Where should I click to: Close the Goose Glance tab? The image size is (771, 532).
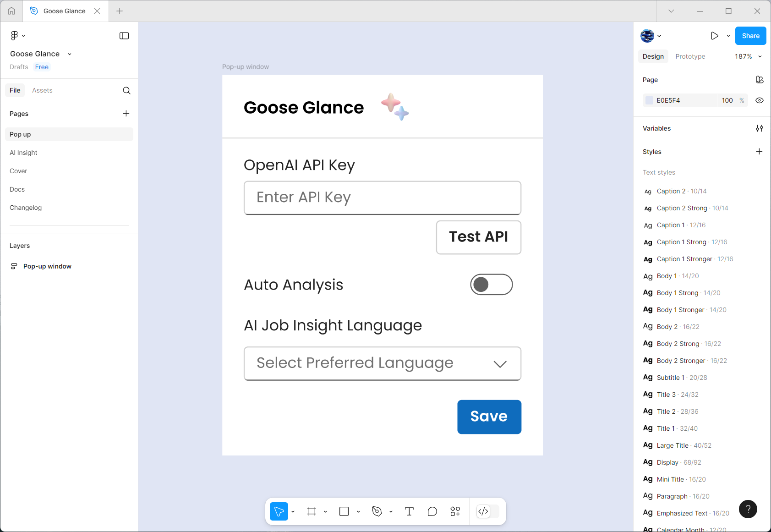[x=97, y=11]
